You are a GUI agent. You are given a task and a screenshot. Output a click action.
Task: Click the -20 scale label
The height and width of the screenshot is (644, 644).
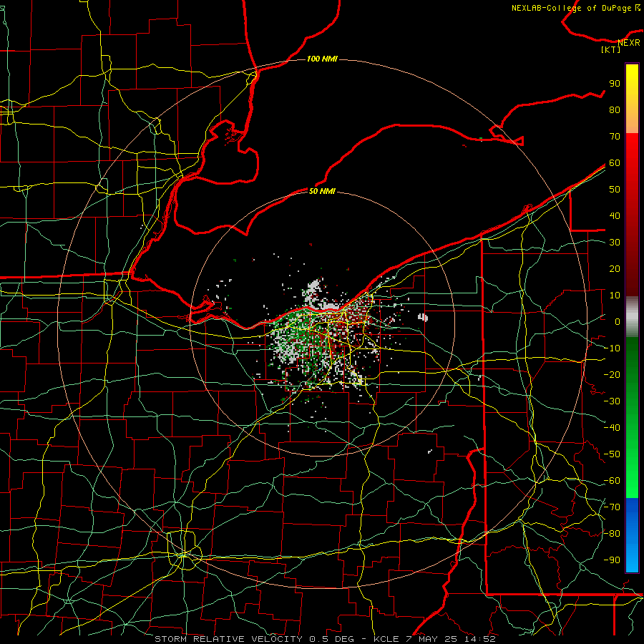[612, 374]
